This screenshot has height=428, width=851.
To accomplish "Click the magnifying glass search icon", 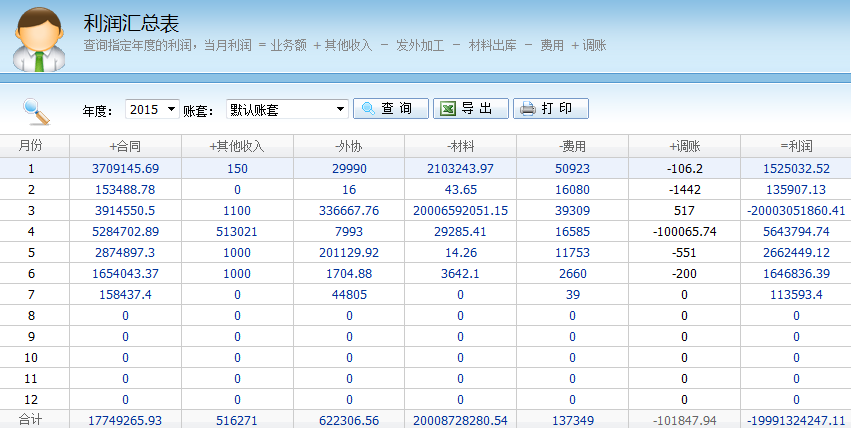I will click(x=36, y=109).
